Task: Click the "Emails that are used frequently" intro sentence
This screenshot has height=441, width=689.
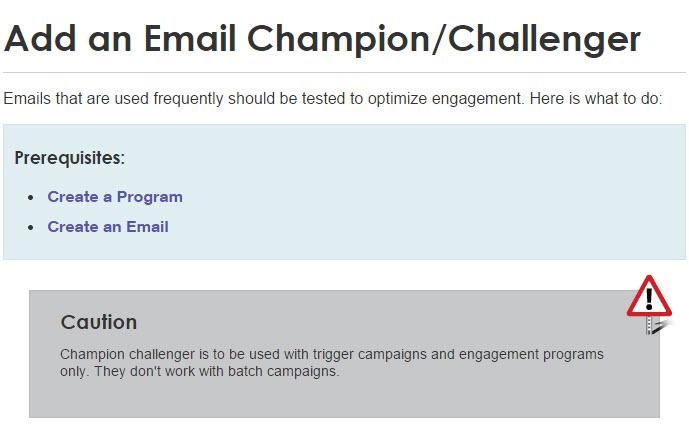Action: (x=264, y=98)
